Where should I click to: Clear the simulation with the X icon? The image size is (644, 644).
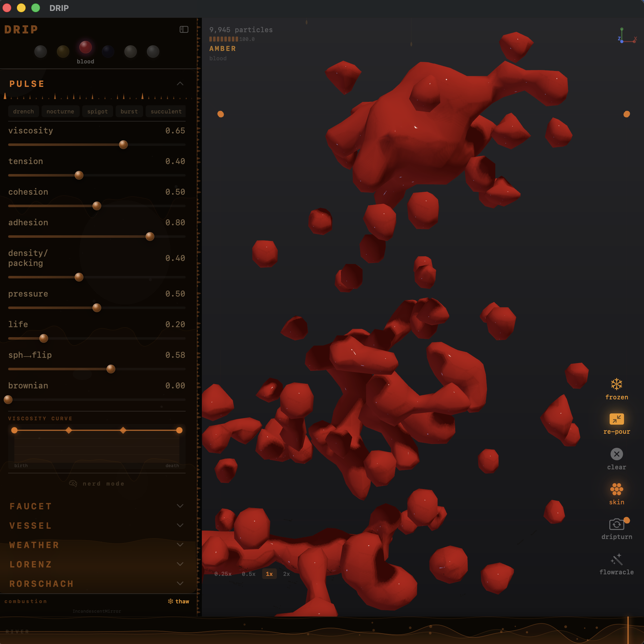click(x=616, y=454)
